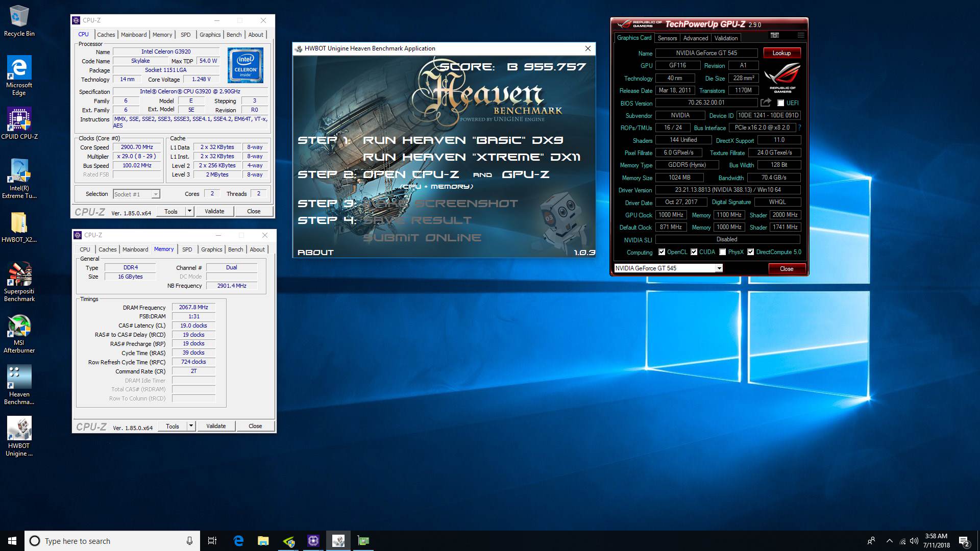Open Graphics tab in upper CPU-Z
This screenshot has width=980, height=551.
point(210,35)
